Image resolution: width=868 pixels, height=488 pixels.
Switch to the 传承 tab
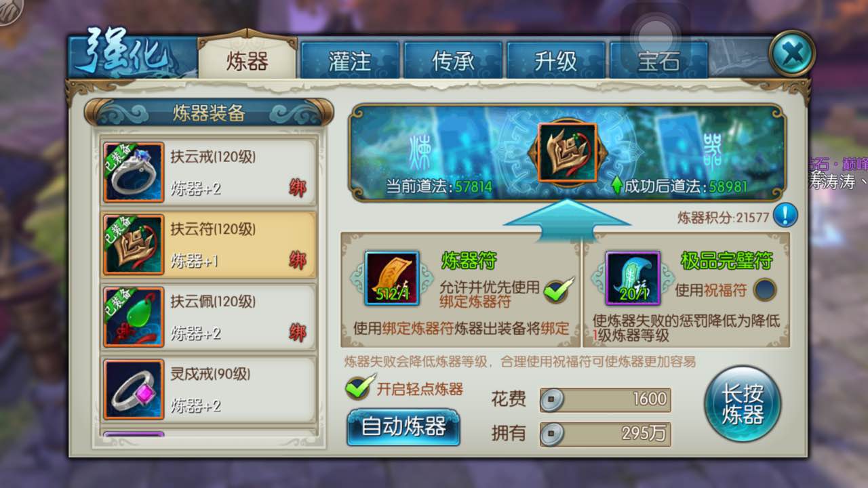[x=453, y=61]
